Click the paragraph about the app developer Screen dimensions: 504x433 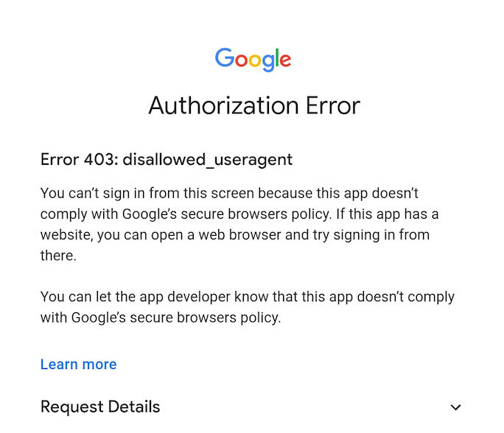pyautogui.click(x=248, y=307)
